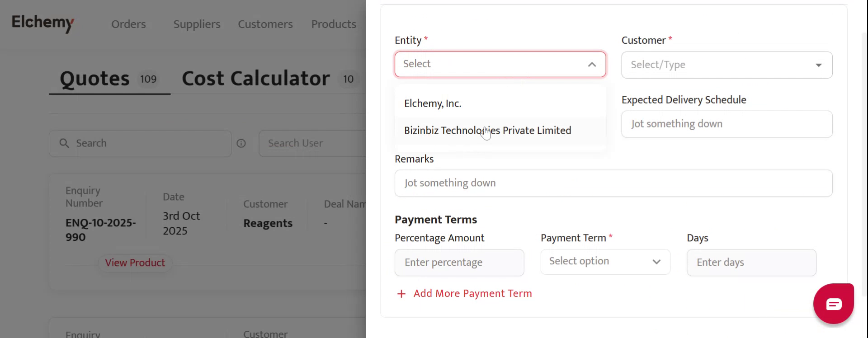Click the Enter percentage field
Viewport: 868px width, 338px height.
(459, 263)
